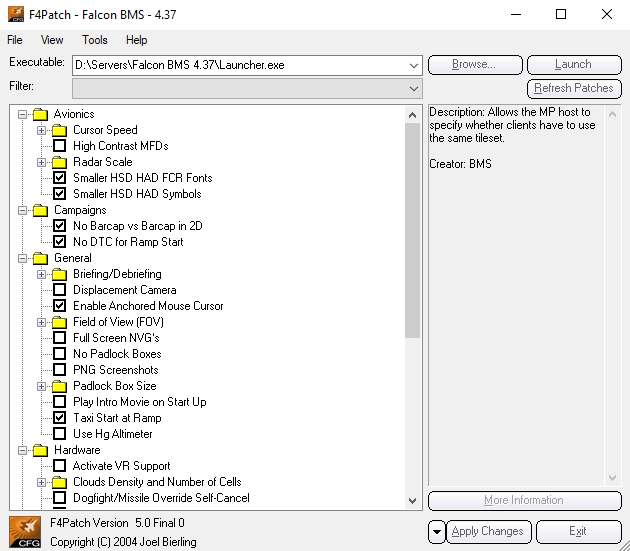
Task: Enable Displacement Camera checkbox
Action: 59,290
